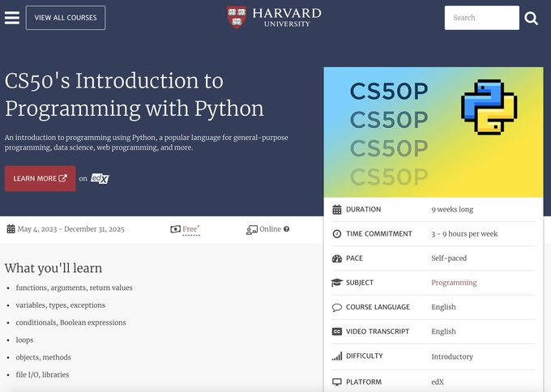Click the View All Courses button

66,18
